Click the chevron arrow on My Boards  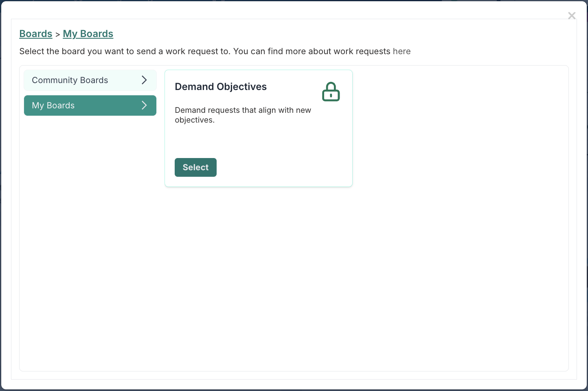[x=144, y=105]
